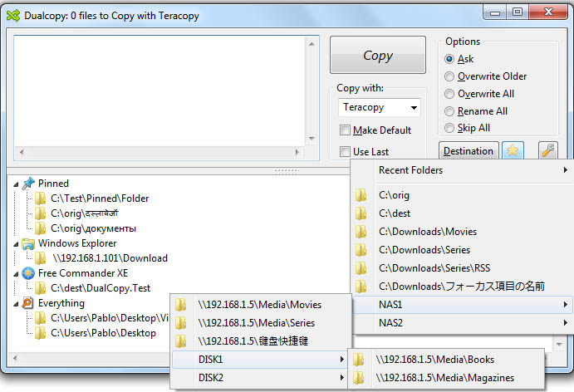
Task: Collapse the Everything tree group
Action: pyautogui.click(x=17, y=304)
